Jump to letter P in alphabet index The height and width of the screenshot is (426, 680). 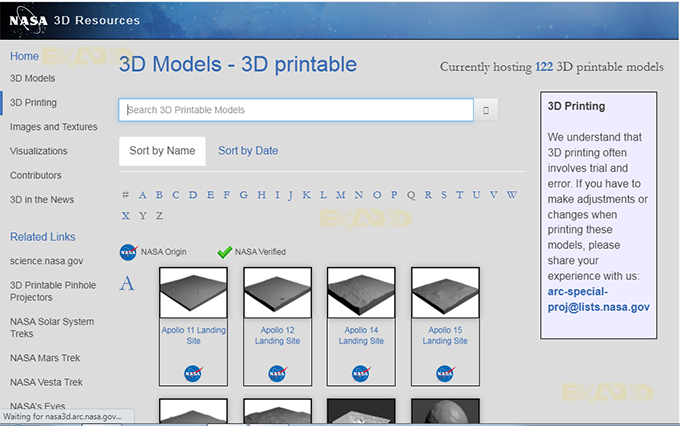coord(394,195)
